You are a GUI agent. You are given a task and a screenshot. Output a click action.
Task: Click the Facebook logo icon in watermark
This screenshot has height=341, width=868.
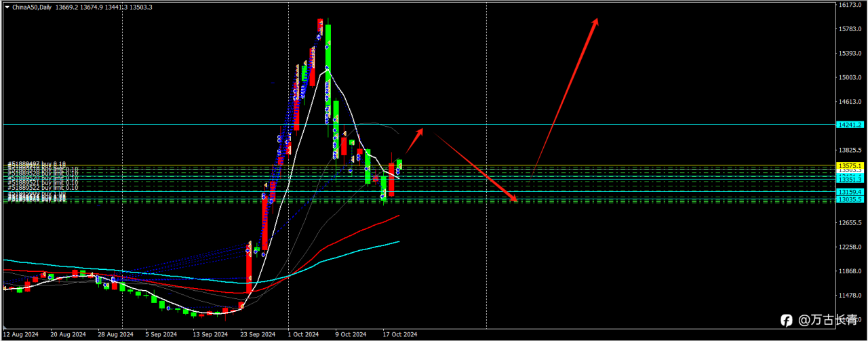(x=786, y=320)
